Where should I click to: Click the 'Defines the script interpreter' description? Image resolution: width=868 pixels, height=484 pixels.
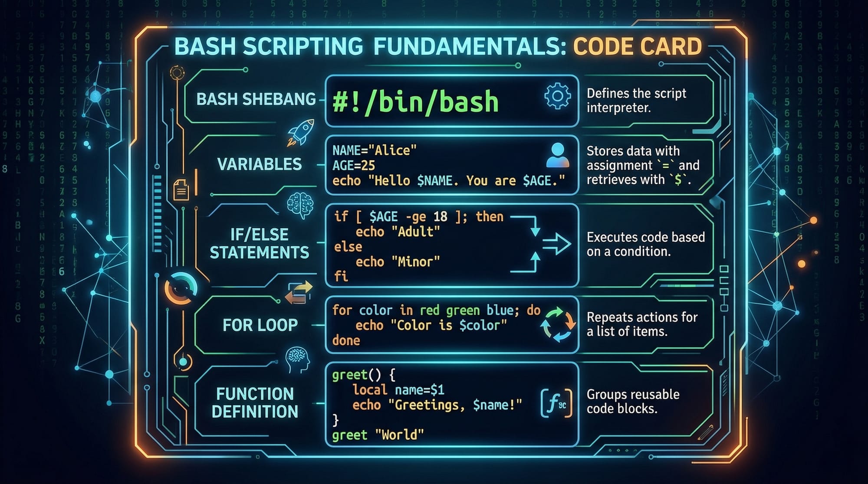[636, 100]
